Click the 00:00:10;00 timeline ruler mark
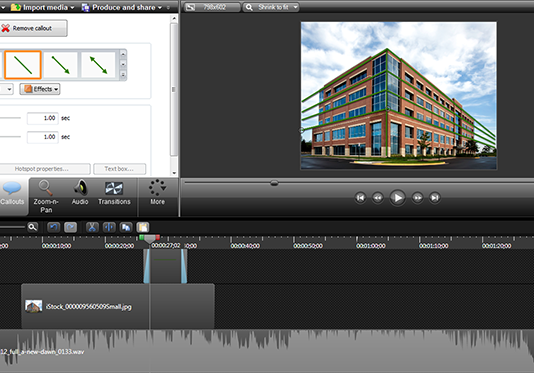534x373 pixels. [x=57, y=246]
